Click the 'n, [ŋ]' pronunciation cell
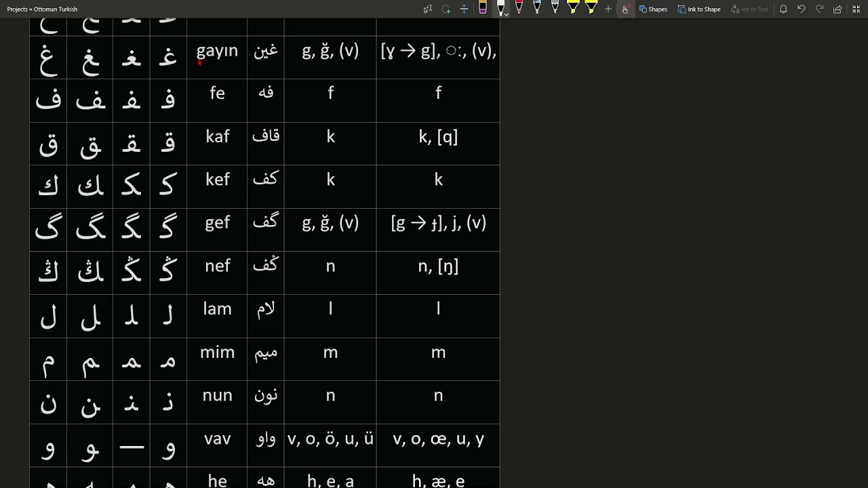The width and height of the screenshot is (868, 488). pyautogui.click(x=438, y=273)
